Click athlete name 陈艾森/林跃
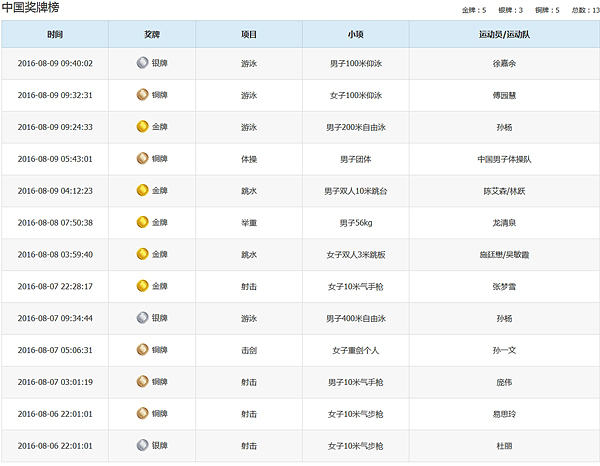This screenshot has width=600, height=466. click(504, 191)
